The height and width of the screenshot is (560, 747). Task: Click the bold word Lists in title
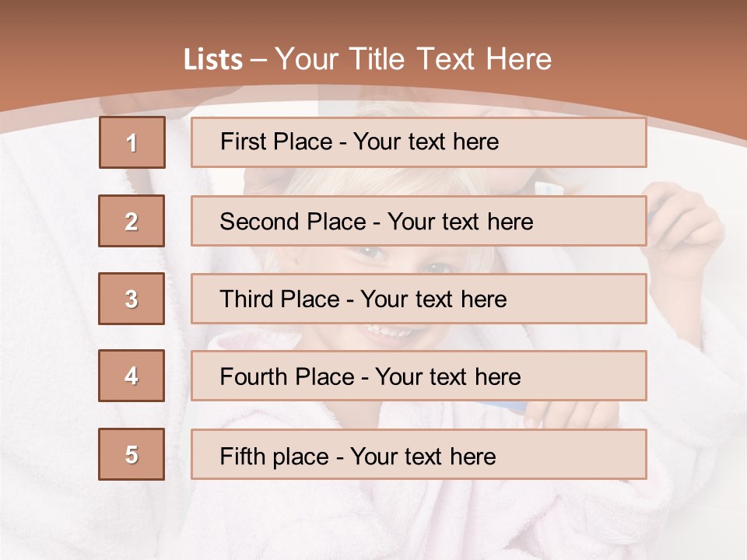(x=212, y=60)
